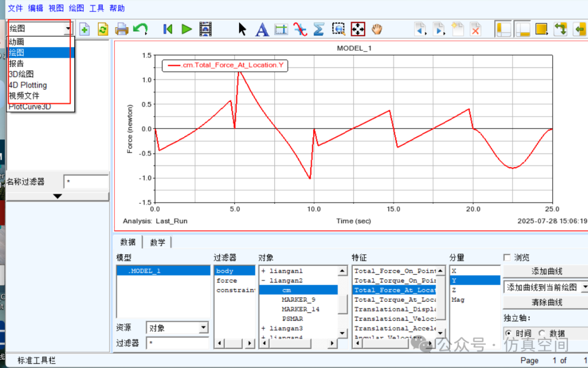Click the green undo arrow icon
This screenshot has height=368, width=588.
coord(140,29)
